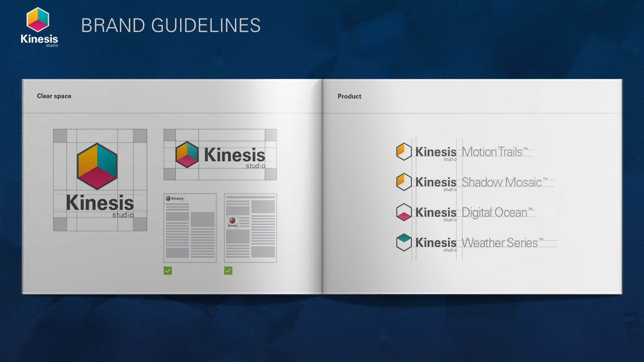This screenshot has width=644, height=362.
Task: Click the horizontal logo cube icon
Action: click(187, 154)
